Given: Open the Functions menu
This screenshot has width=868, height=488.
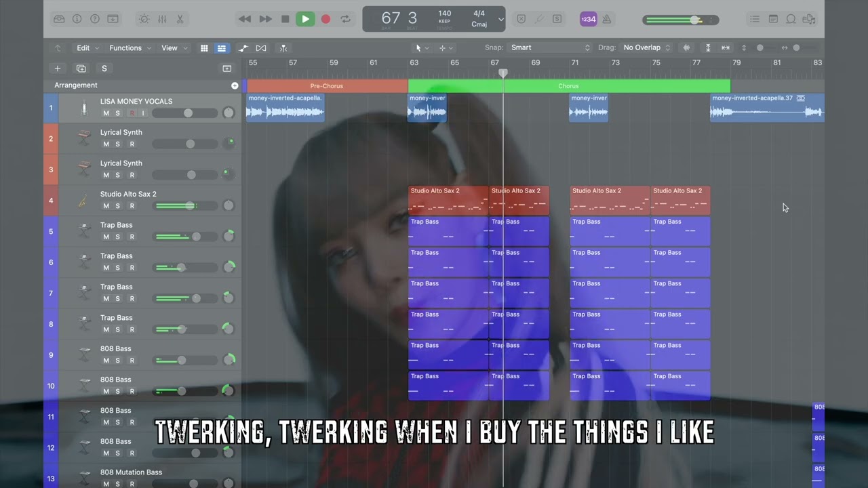Looking at the screenshot, I should (x=130, y=48).
